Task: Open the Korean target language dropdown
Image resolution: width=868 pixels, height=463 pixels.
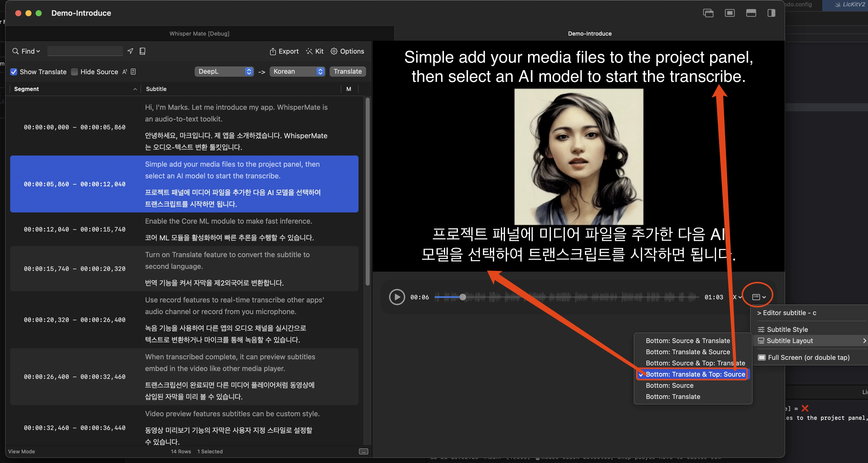Action: click(297, 71)
